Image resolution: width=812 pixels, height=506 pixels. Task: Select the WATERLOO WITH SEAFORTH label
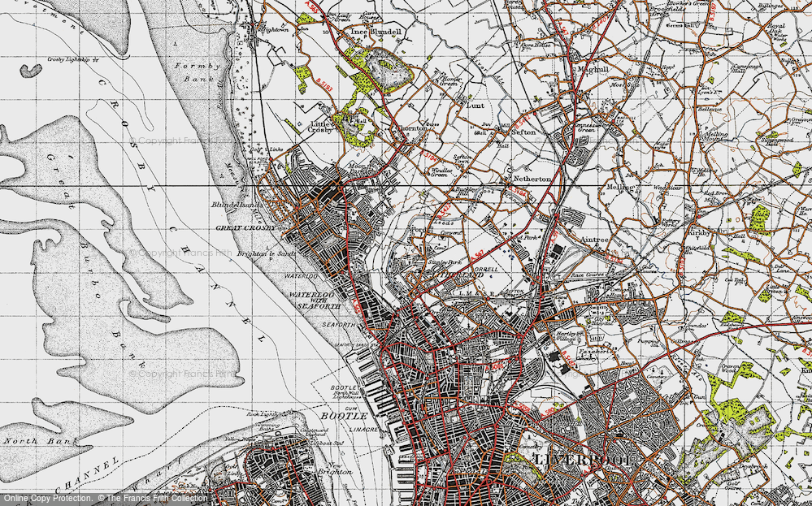point(315,300)
